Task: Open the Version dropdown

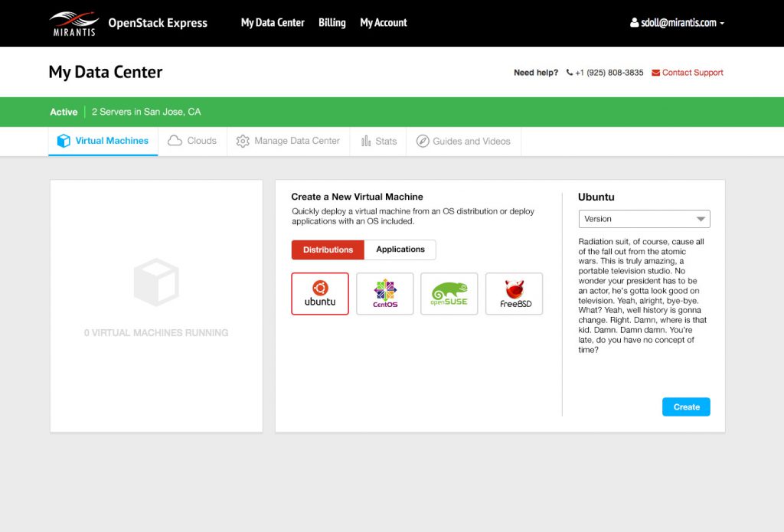Action: (644, 219)
